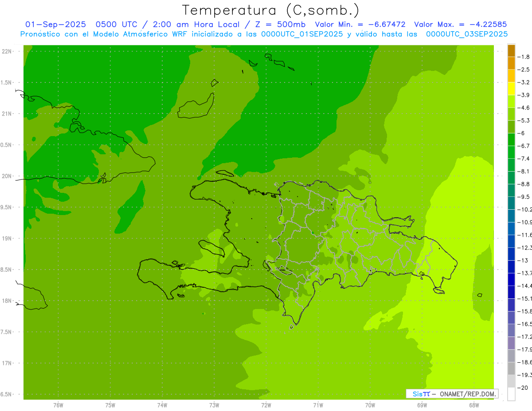Click the '72W' longitude label

266,405
